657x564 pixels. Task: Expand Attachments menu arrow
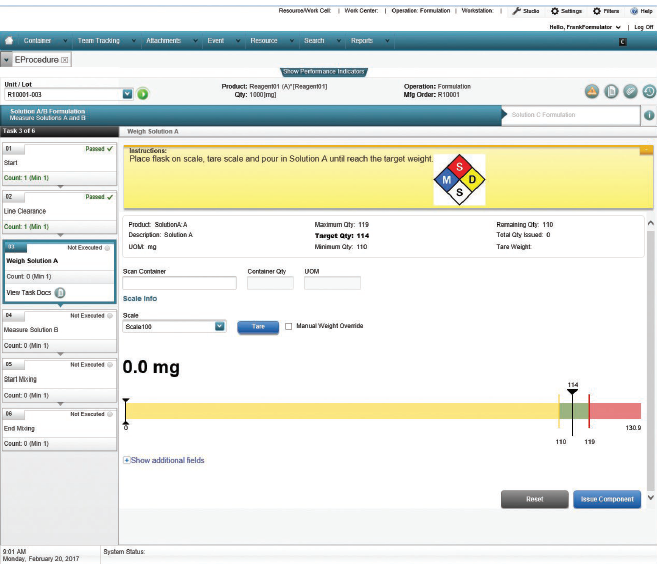(195, 41)
